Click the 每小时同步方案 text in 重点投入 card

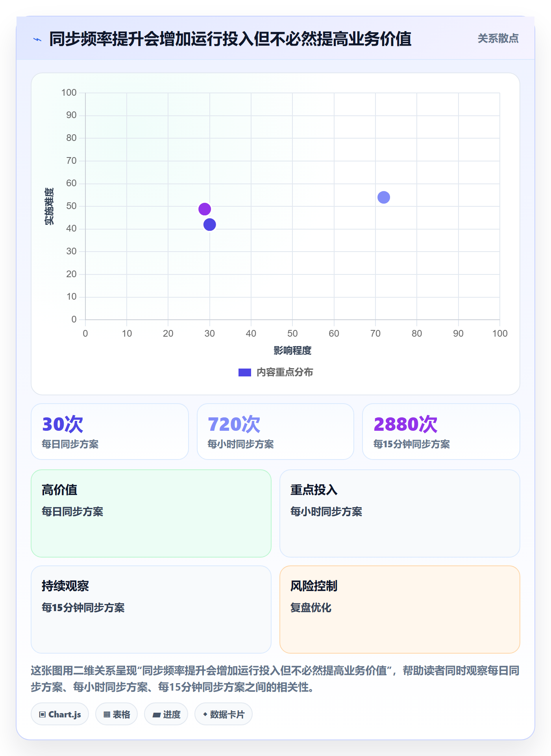coord(326,511)
